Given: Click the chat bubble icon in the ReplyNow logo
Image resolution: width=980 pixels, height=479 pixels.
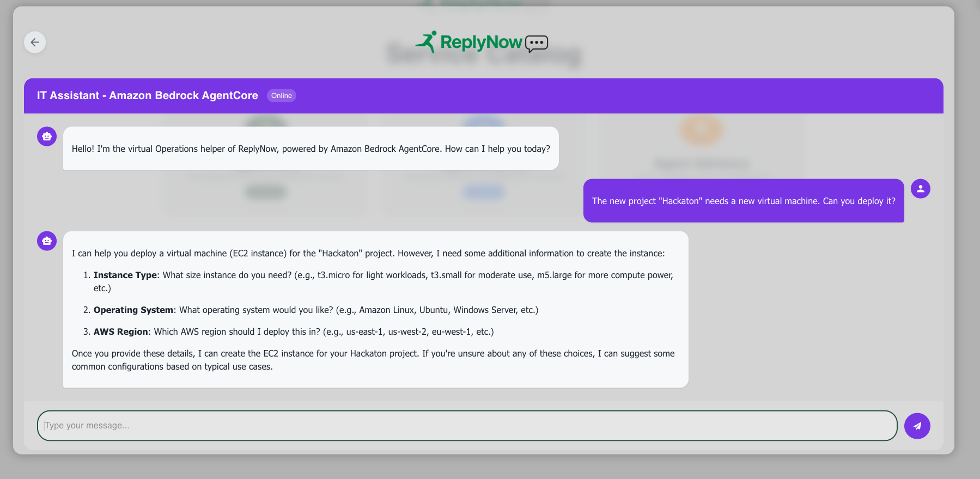Looking at the screenshot, I should 537,44.
